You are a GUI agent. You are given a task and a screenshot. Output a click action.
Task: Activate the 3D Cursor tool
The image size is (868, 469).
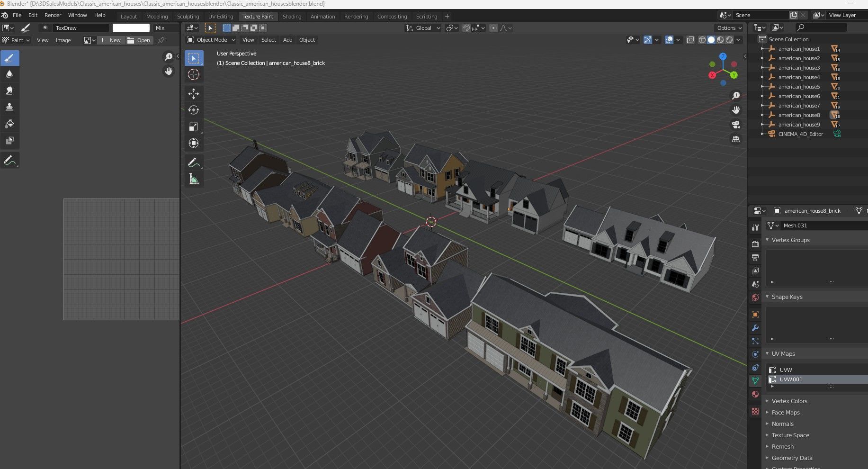click(x=194, y=75)
